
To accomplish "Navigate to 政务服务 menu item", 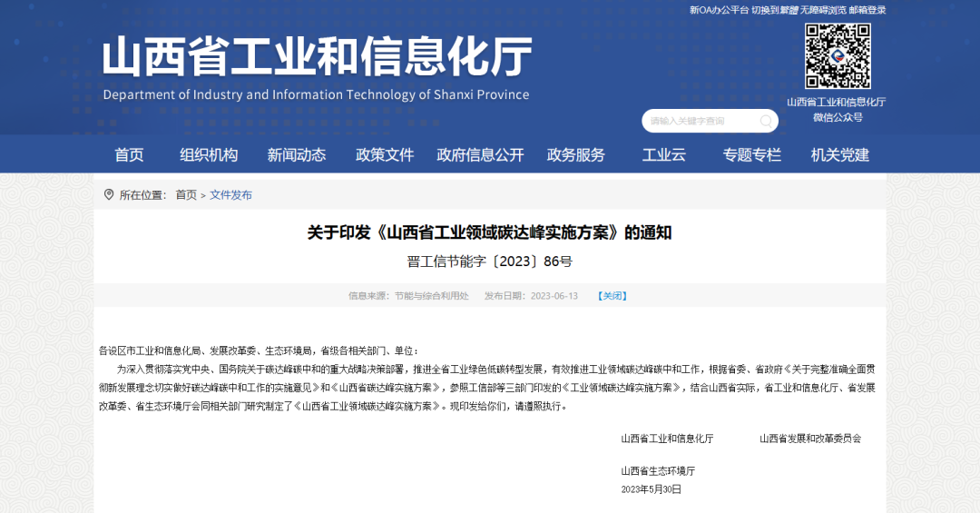I will [575, 154].
